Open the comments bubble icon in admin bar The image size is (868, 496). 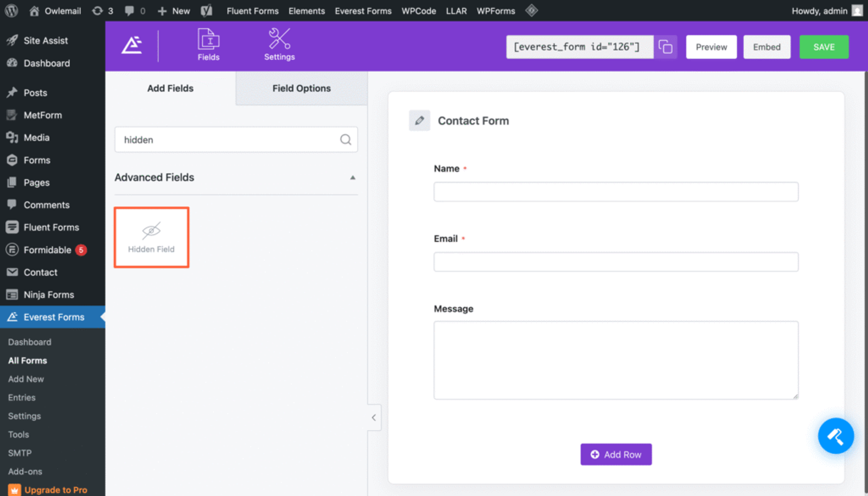[x=135, y=11]
